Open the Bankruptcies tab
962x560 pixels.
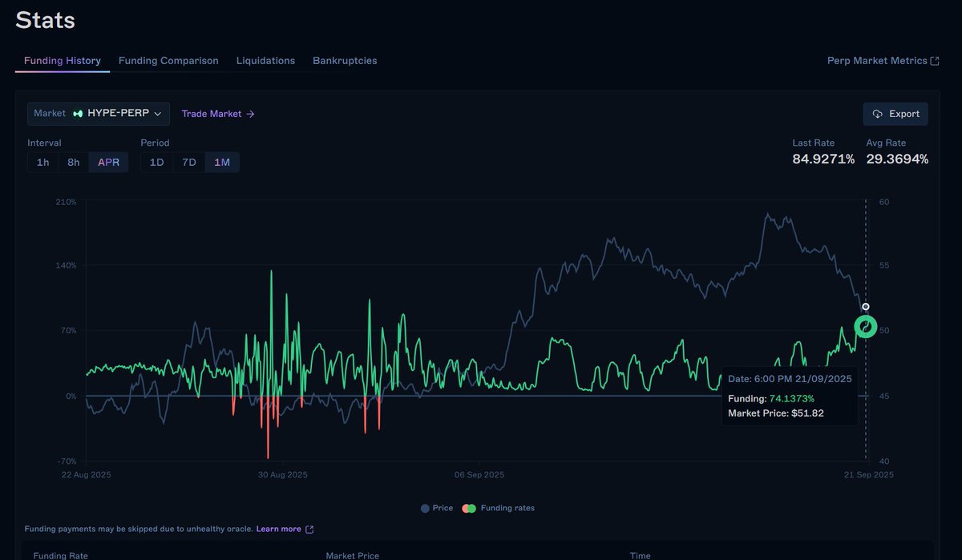pos(345,60)
